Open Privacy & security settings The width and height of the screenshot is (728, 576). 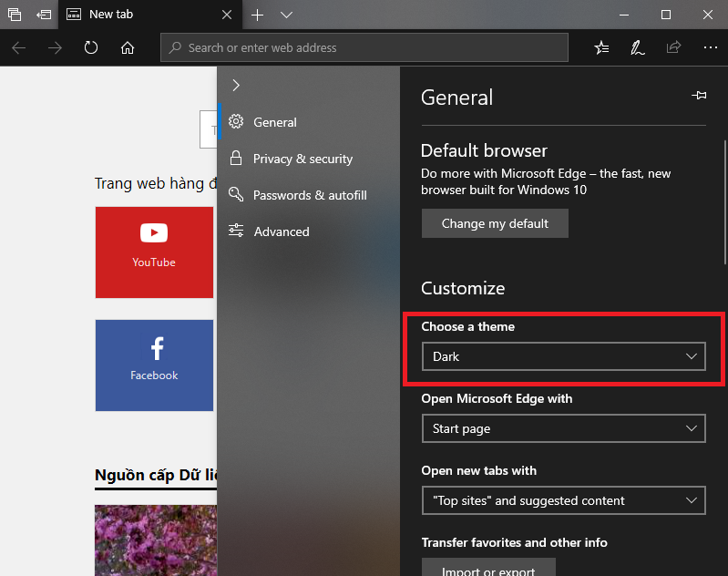pyautogui.click(x=308, y=159)
